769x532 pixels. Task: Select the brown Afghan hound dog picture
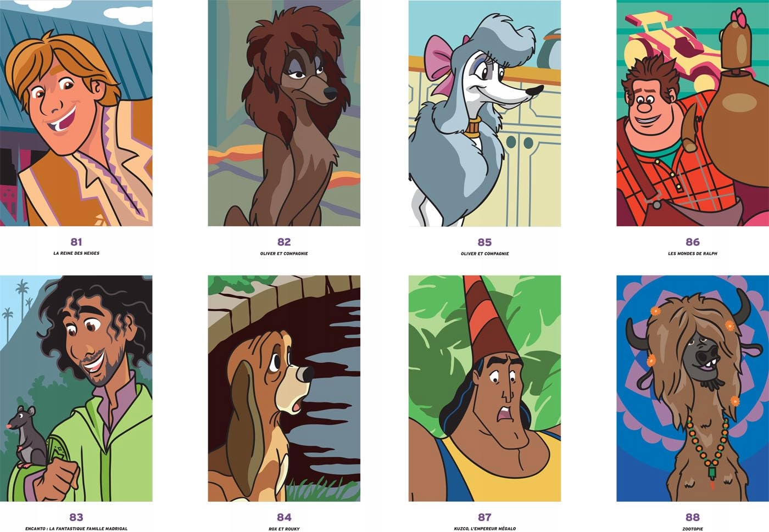(284, 113)
